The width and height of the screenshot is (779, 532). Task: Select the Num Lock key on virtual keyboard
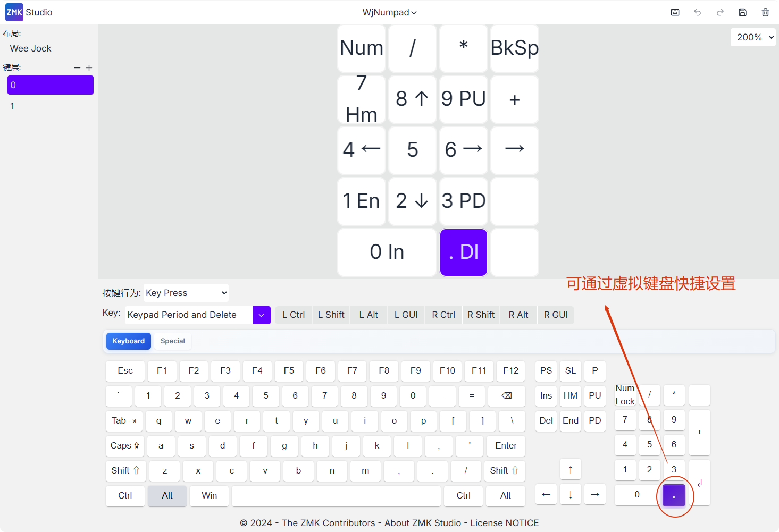point(625,395)
